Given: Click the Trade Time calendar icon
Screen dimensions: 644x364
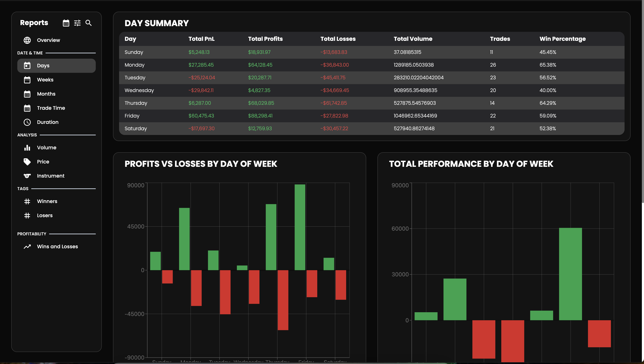Looking at the screenshot, I should (x=27, y=108).
